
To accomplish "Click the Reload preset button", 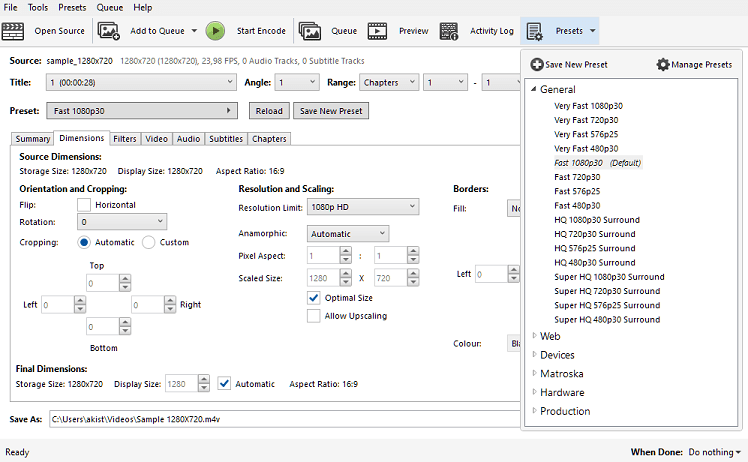I will click(267, 111).
